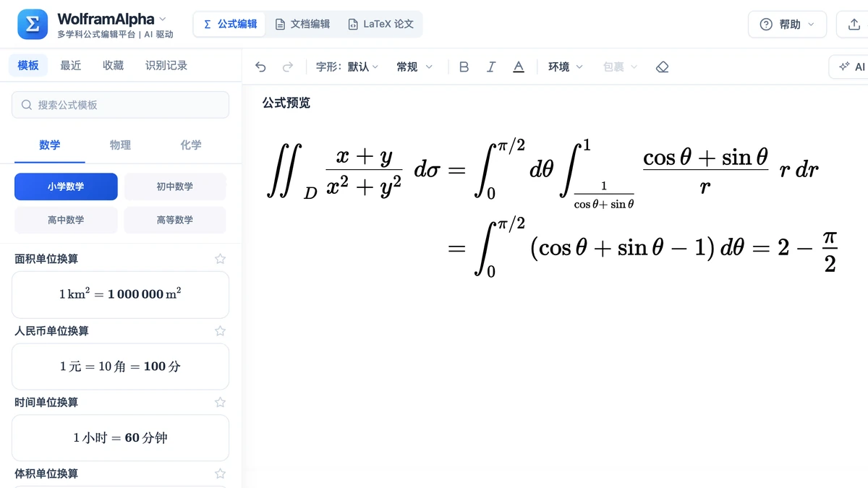This screenshot has height=488, width=868.
Task: Open the 识别记录 tab
Action: [166, 65]
